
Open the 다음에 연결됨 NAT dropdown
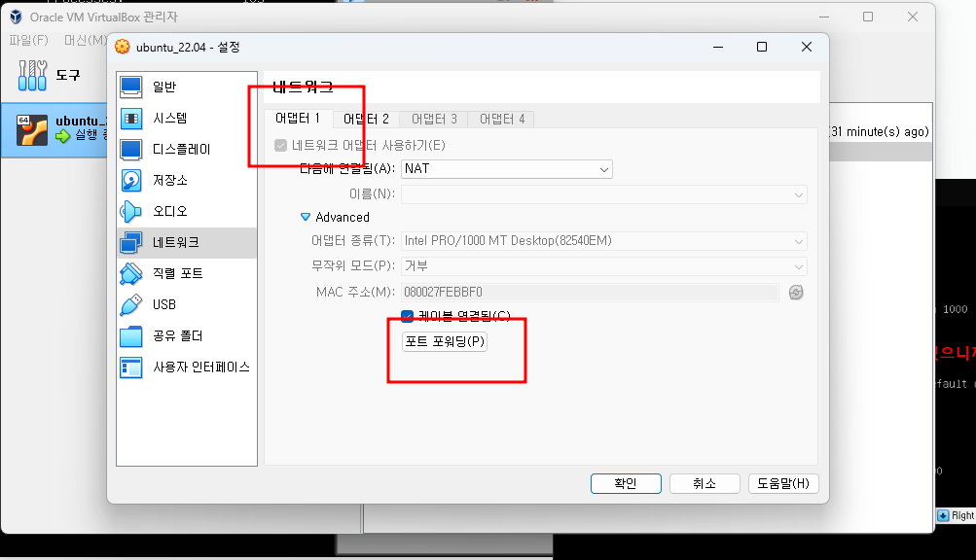507,168
